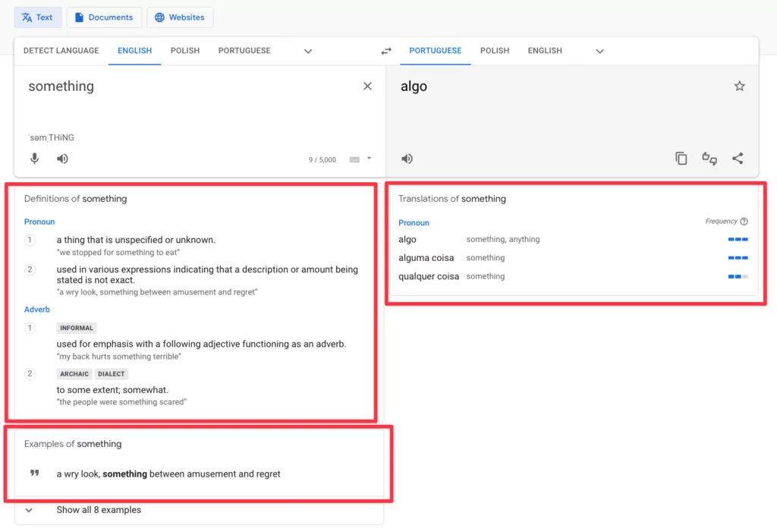Clear the source text with the X icon

coord(367,87)
